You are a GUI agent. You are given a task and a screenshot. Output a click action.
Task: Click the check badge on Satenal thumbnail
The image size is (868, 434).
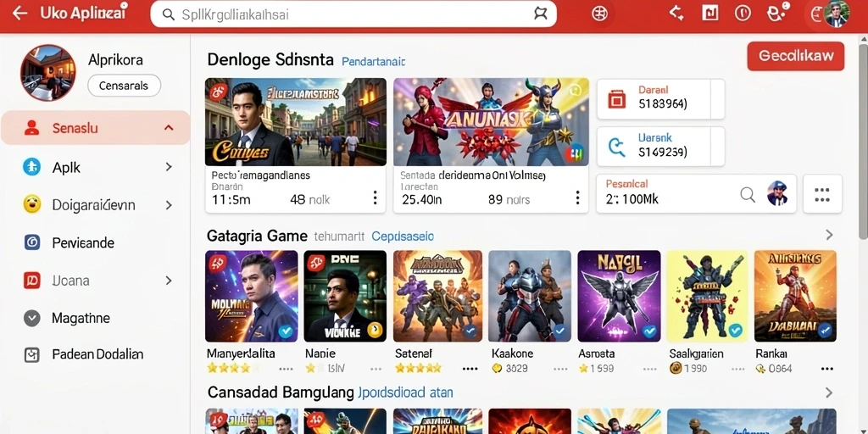pyautogui.click(x=470, y=331)
